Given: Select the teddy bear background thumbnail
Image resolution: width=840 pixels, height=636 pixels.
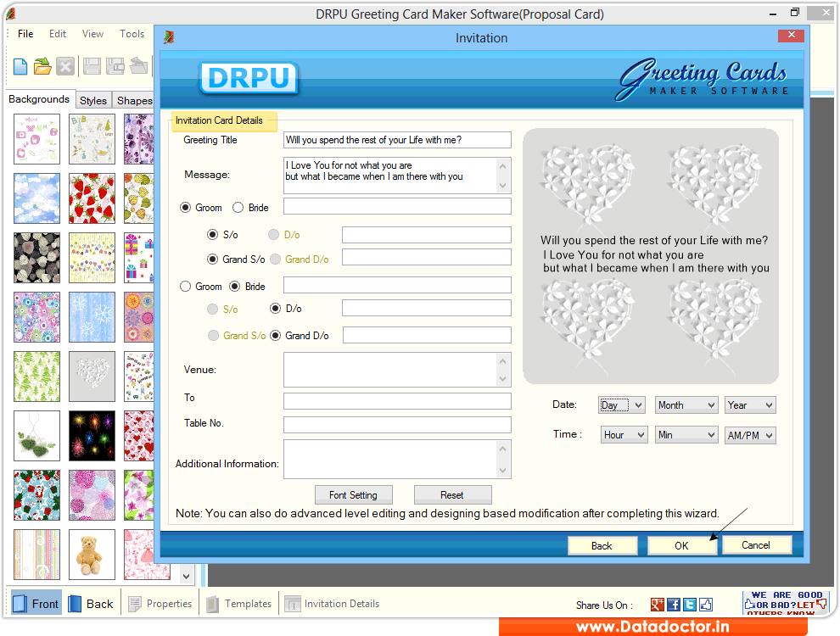Looking at the screenshot, I should [x=92, y=555].
